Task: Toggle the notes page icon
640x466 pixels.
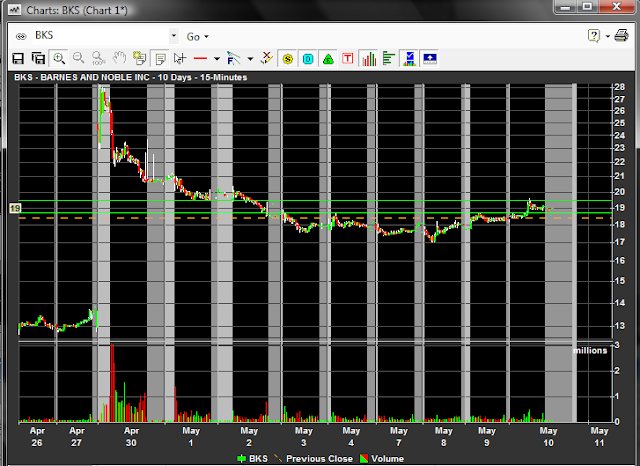Action: pos(160,59)
